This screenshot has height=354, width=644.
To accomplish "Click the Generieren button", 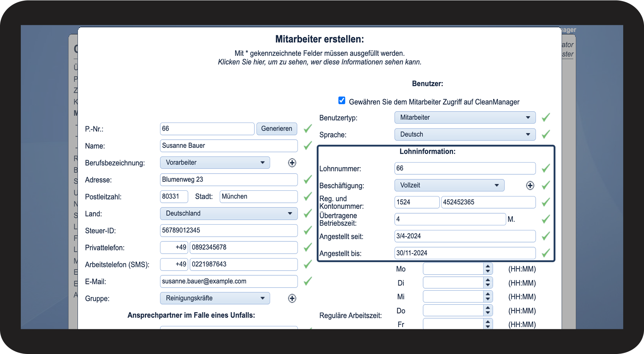I will tap(277, 129).
